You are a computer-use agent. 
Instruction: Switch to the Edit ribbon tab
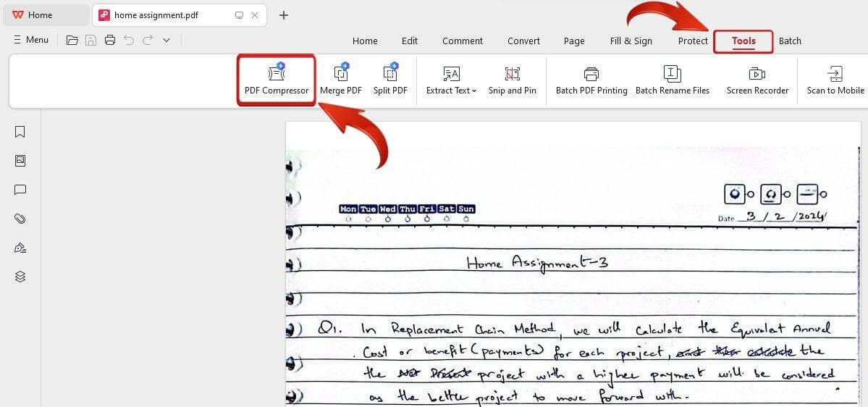click(x=410, y=41)
